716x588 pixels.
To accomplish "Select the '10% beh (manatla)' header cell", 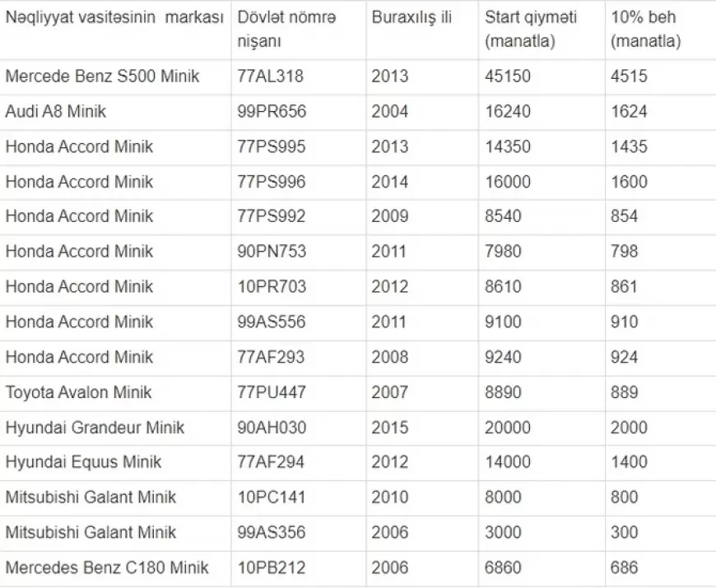I will pyautogui.click(x=645, y=30).
